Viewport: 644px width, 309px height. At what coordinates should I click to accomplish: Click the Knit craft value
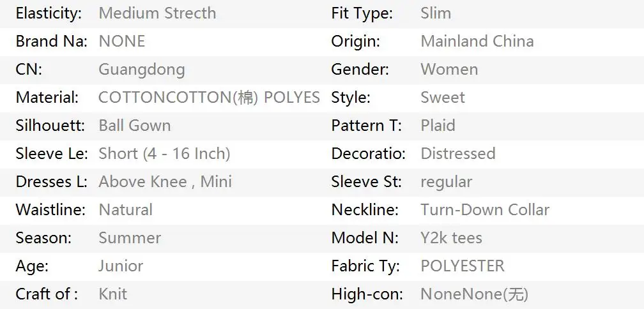[113, 294]
